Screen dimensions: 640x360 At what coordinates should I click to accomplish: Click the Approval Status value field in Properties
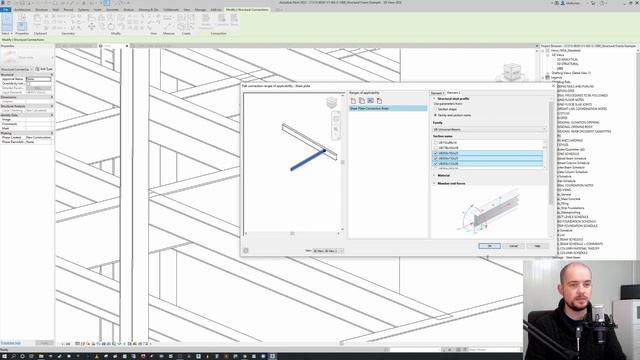click(x=39, y=79)
